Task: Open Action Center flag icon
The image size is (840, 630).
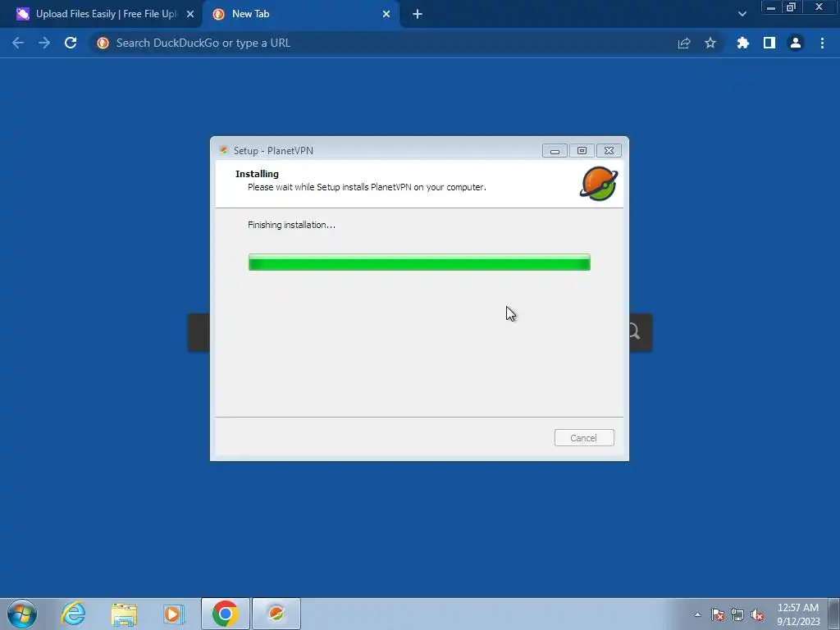Action: pyautogui.click(x=718, y=614)
